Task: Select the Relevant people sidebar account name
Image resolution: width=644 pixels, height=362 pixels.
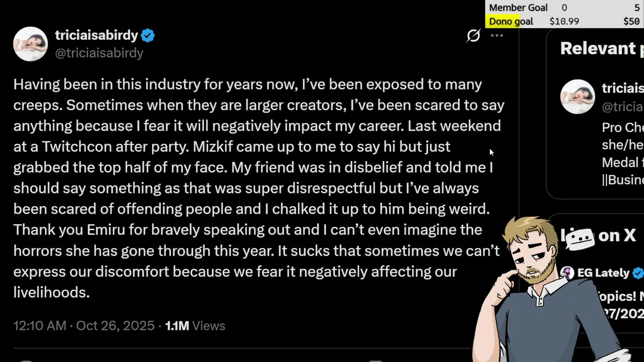Action: pyautogui.click(x=622, y=88)
